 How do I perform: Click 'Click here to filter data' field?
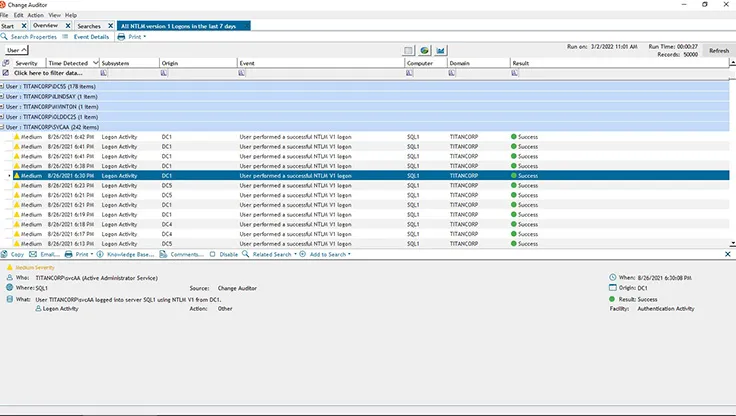[x=48, y=73]
